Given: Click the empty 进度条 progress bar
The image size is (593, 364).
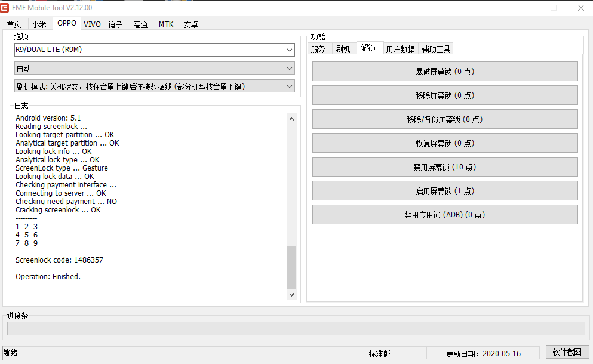Looking at the screenshot, I should point(296,328).
